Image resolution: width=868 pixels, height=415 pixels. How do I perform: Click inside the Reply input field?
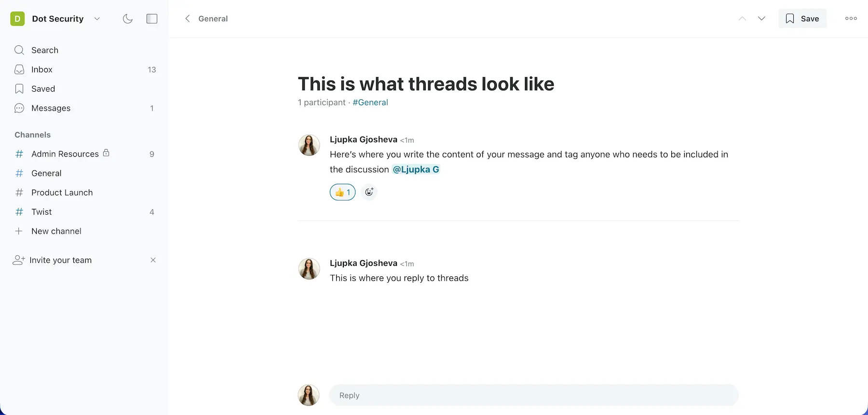(x=534, y=395)
